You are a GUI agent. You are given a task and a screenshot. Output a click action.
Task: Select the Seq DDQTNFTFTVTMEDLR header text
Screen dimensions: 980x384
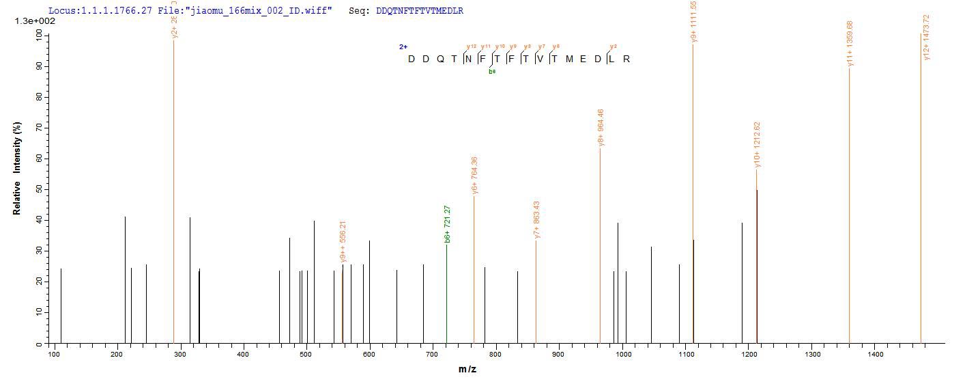tap(405, 11)
